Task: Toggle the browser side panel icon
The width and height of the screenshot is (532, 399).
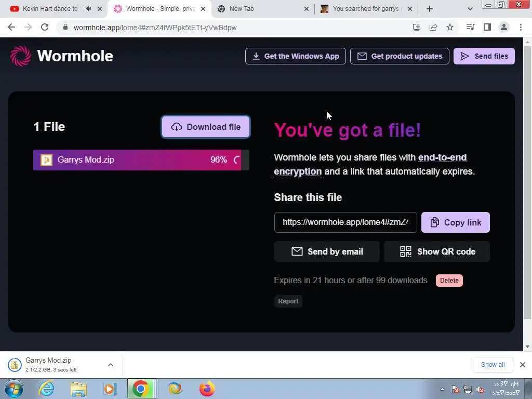Action: click(487, 27)
